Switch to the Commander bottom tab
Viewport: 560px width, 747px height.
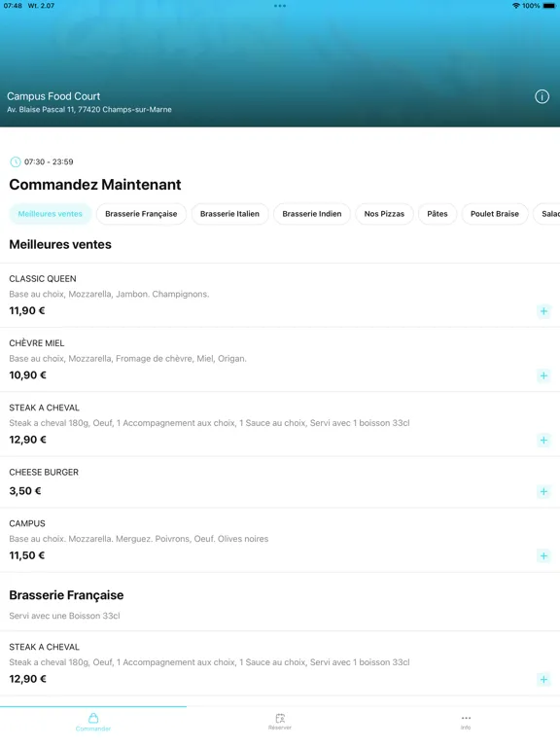(x=93, y=723)
